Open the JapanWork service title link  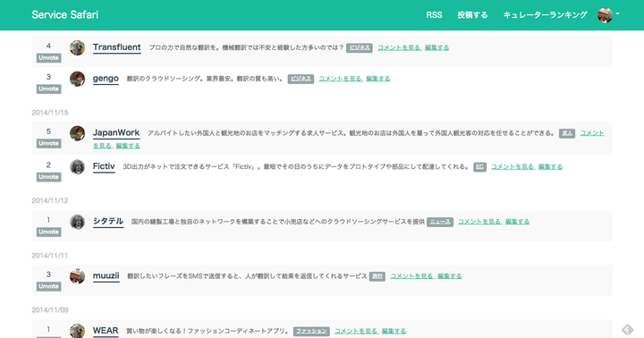coord(116,132)
